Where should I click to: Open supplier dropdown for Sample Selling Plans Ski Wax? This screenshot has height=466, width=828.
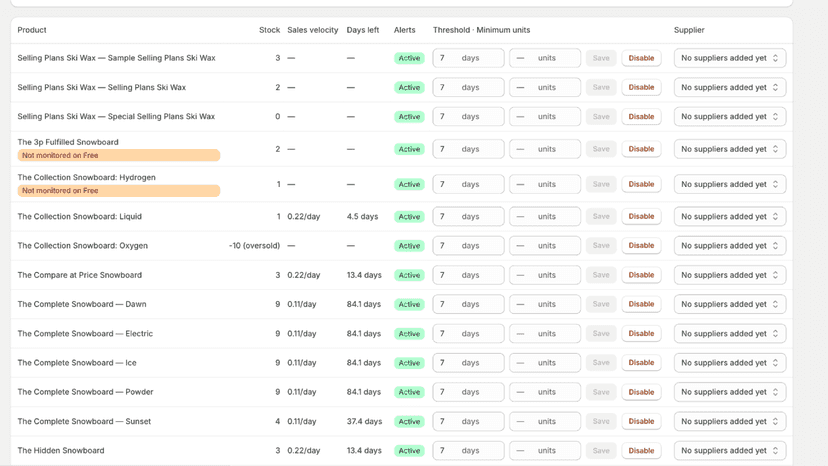click(730, 58)
